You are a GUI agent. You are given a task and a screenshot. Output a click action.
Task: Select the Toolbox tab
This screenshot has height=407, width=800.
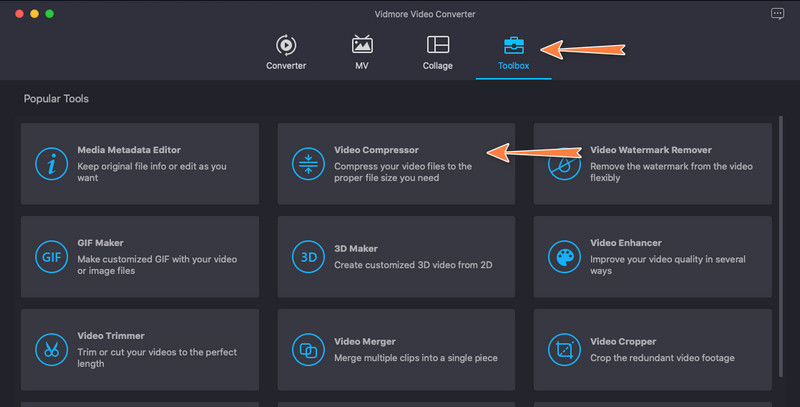[513, 53]
